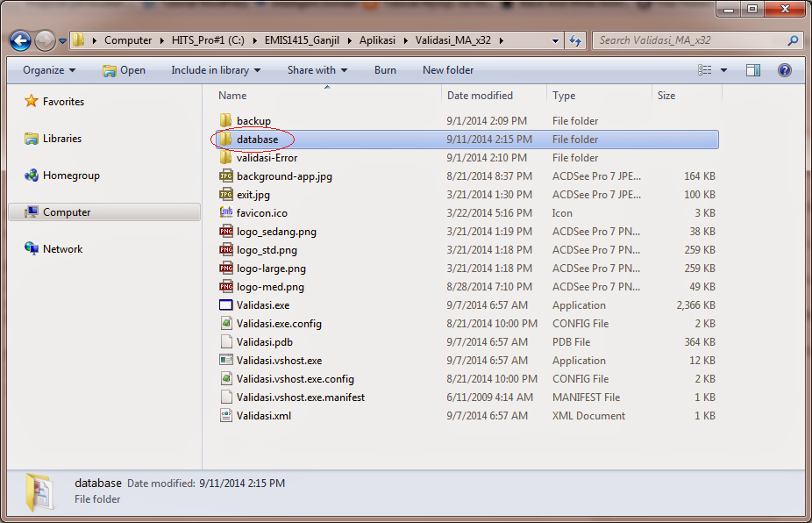
Task: Click the Help question mark icon
Action: (784, 70)
